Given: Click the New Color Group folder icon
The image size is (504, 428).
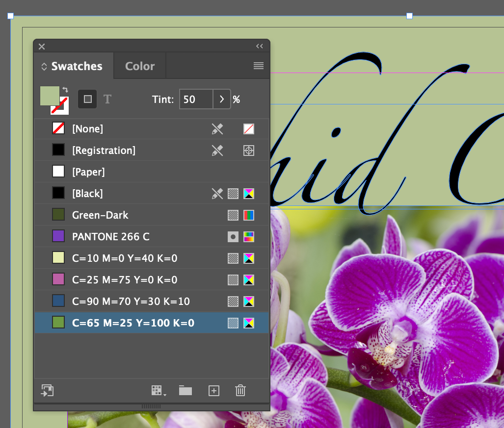Looking at the screenshot, I should pyautogui.click(x=186, y=390).
